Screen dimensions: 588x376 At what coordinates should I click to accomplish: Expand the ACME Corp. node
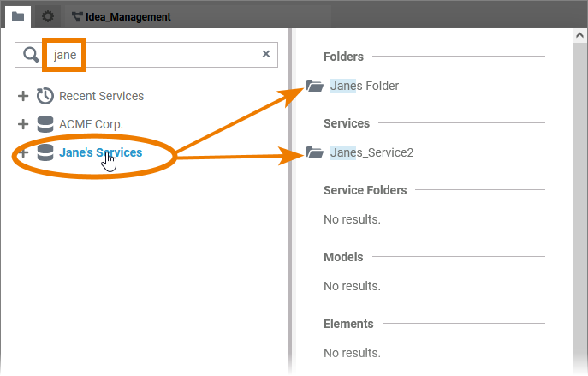point(23,124)
